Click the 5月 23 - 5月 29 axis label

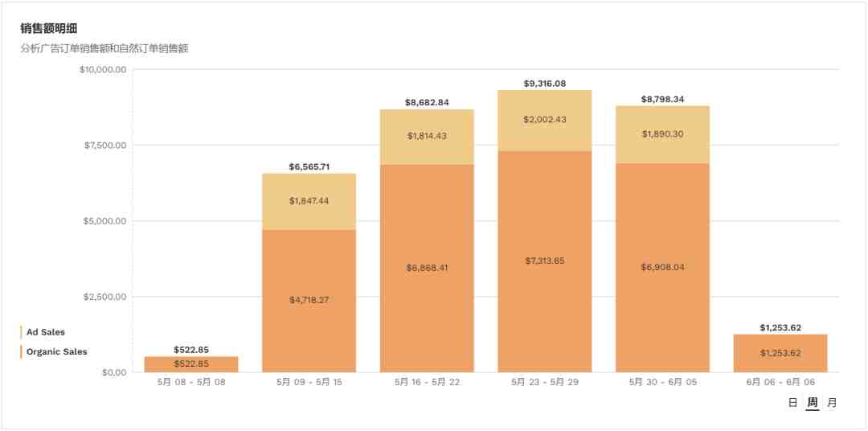pyautogui.click(x=545, y=382)
